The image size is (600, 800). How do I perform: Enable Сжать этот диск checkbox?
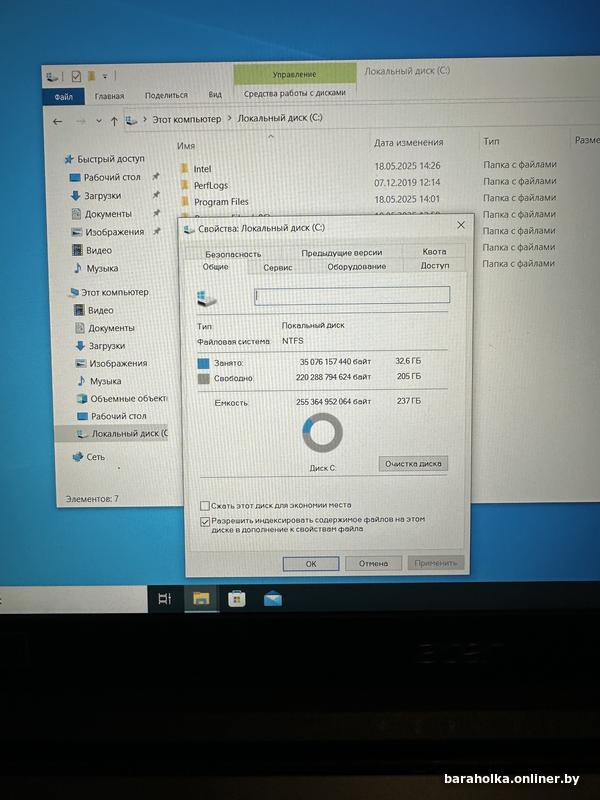205,506
